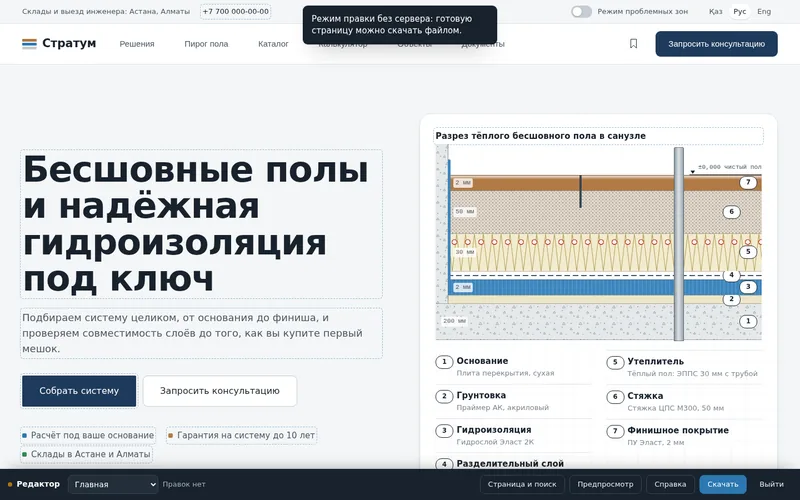The width and height of the screenshot is (800, 500).
Task: Select legend item 2 Грунтовка
Action: (513, 401)
